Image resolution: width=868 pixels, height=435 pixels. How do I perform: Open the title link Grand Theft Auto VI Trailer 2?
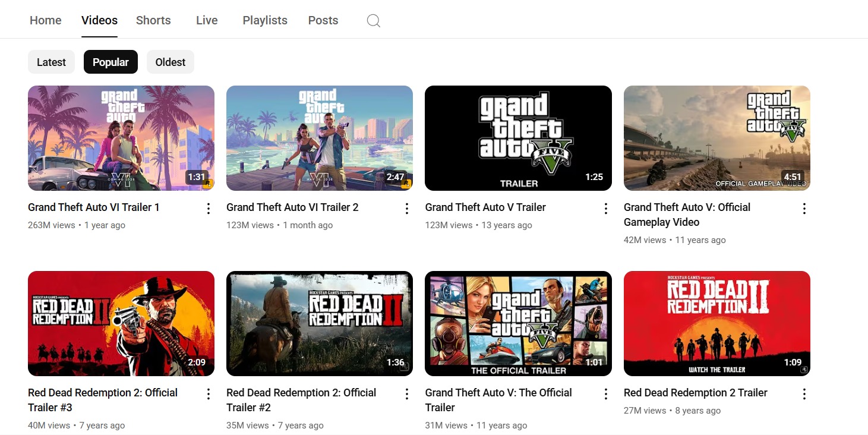292,207
